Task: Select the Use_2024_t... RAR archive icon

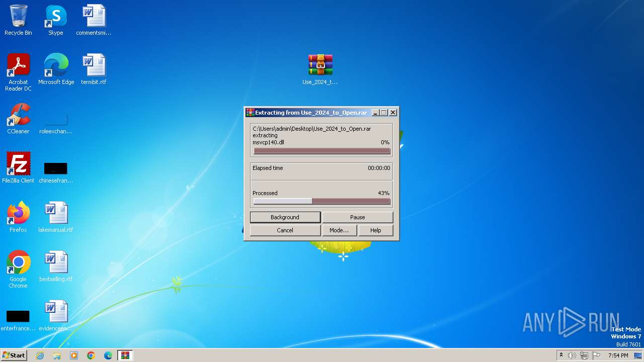Action: pos(320,69)
